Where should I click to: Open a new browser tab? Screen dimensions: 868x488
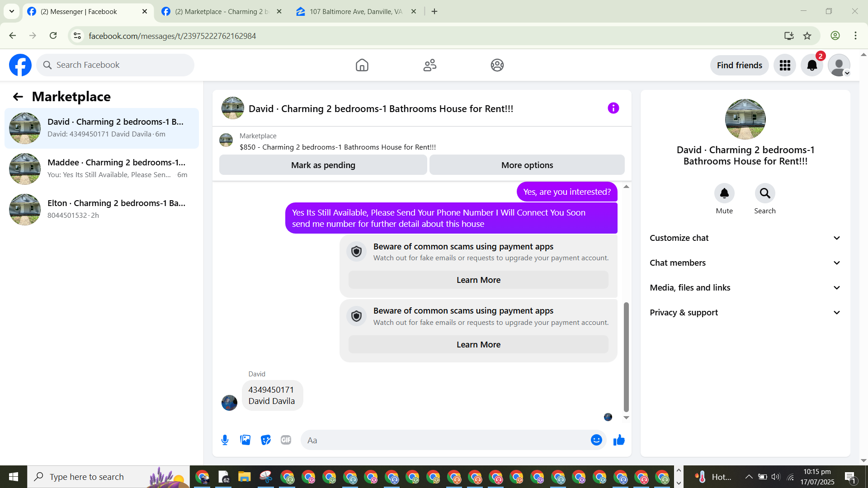tap(434, 11)
